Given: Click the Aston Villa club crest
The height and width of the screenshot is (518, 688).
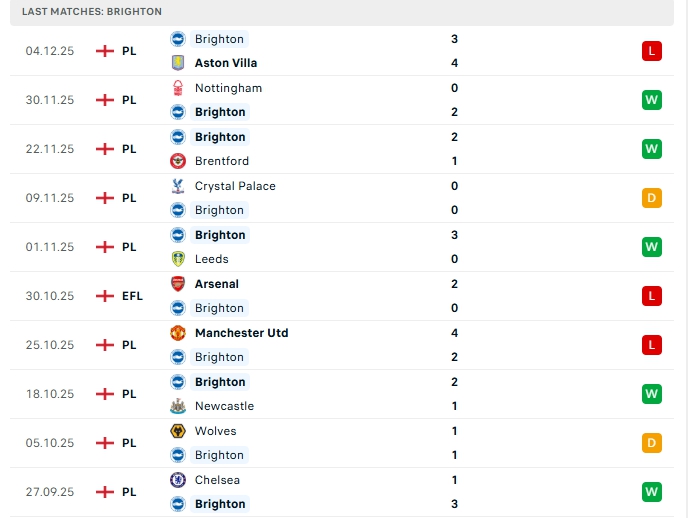Looking at the screenshot, I should click(x=178, y=63).
